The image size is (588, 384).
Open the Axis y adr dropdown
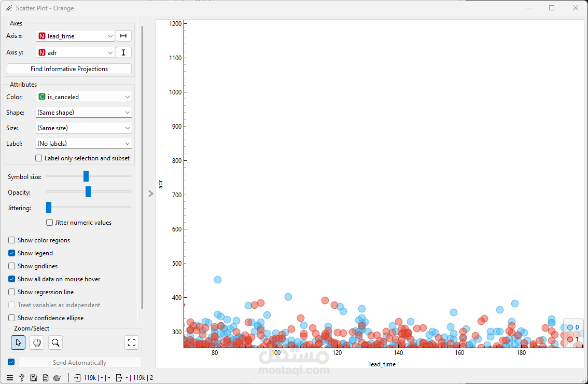tap(75, 52)
